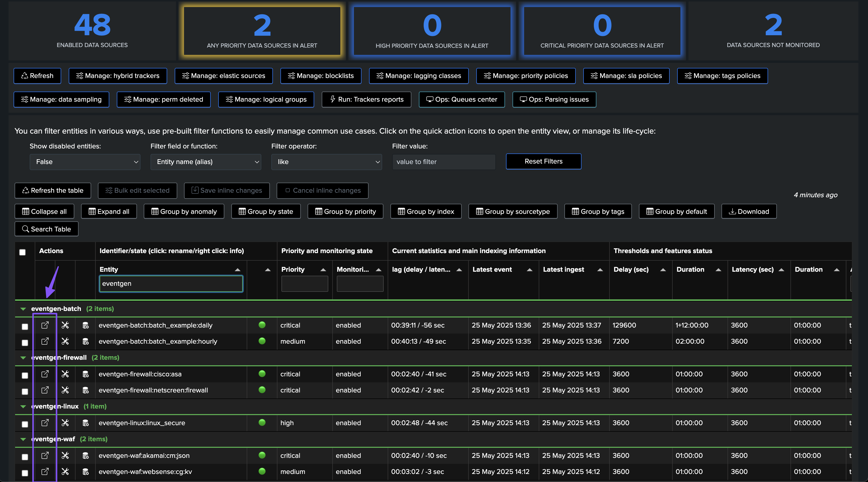Click Manage: lagging classes
This screenshot has width=868, height=482.
(418, 76)
